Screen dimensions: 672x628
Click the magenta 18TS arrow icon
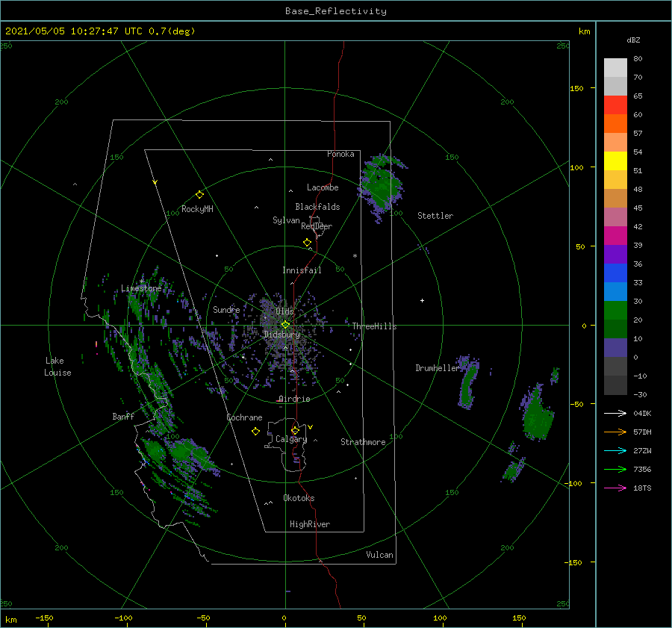coord(615,488)
